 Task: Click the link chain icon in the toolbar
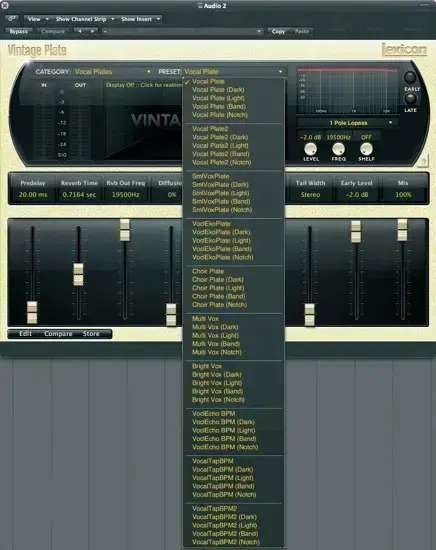(12, 19)
